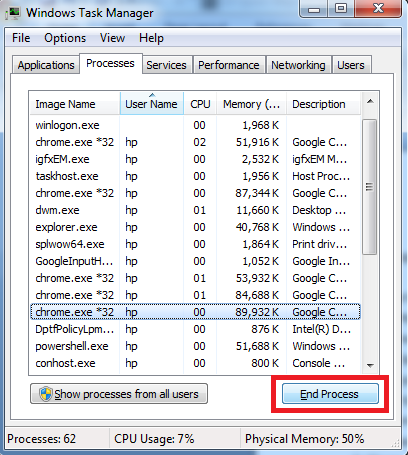Screen dimensions: 408x455
Task: Switch to the Networking tab
Action: tap(298, 65)
